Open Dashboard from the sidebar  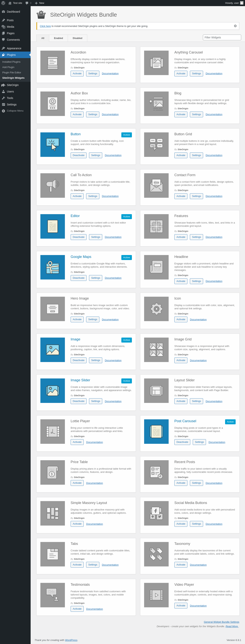pyautogui.click(x=15, y=12)
